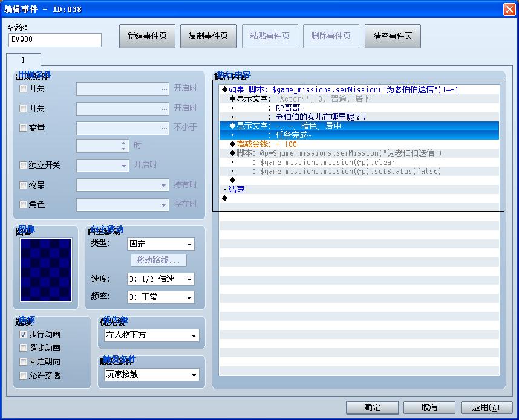Select event page tab 1
This screenshot has height=420, width=519.
coord(24,60)
